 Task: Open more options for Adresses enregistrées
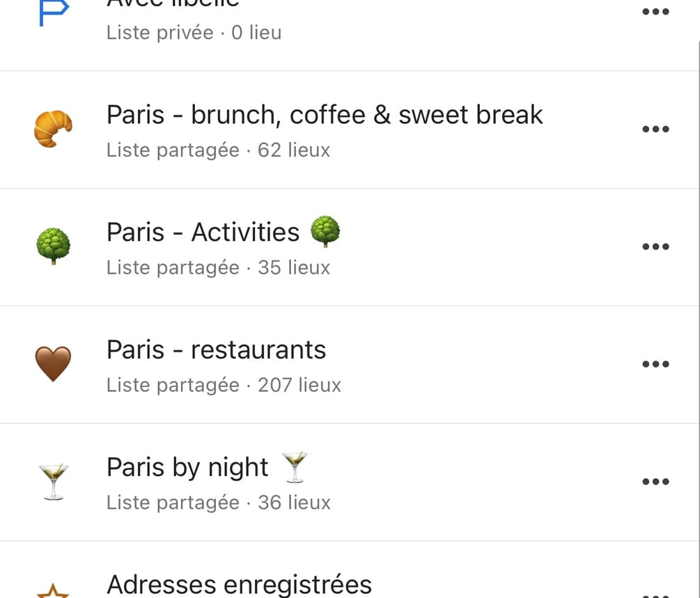point(655,595)
